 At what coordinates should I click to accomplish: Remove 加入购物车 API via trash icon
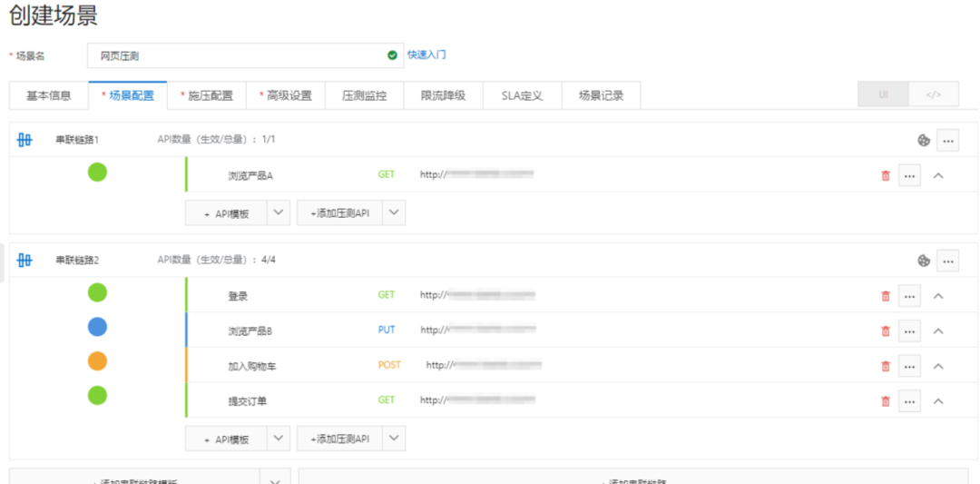click(x=885, y=366)
